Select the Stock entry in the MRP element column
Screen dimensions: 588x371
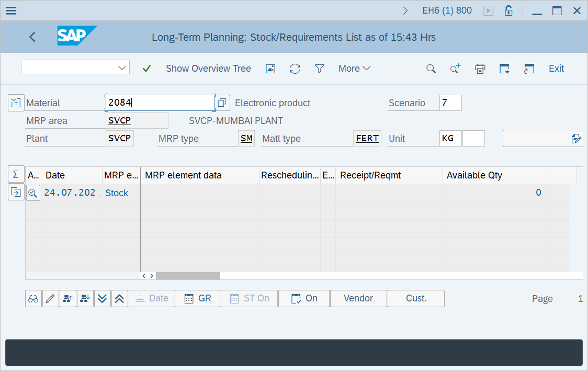pyautogui.click(x=117, y=193)
